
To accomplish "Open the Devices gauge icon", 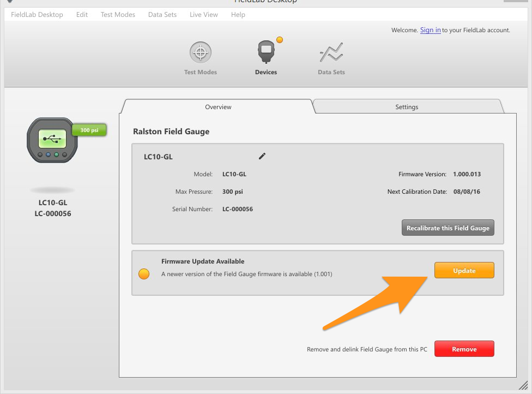I will pyautogui.click(x=266, y=52).
